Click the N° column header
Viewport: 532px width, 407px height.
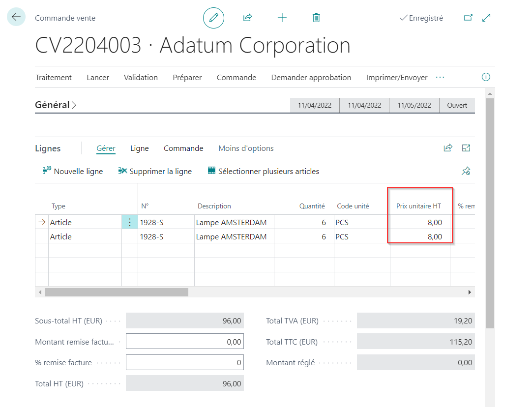pyautogui.click(x=145, y=206)
